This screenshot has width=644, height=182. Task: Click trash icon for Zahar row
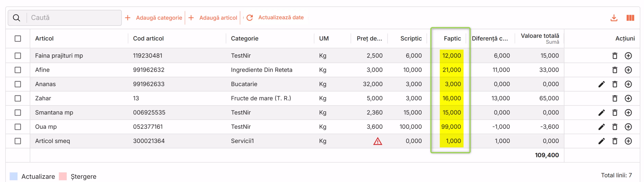[615, 98]
